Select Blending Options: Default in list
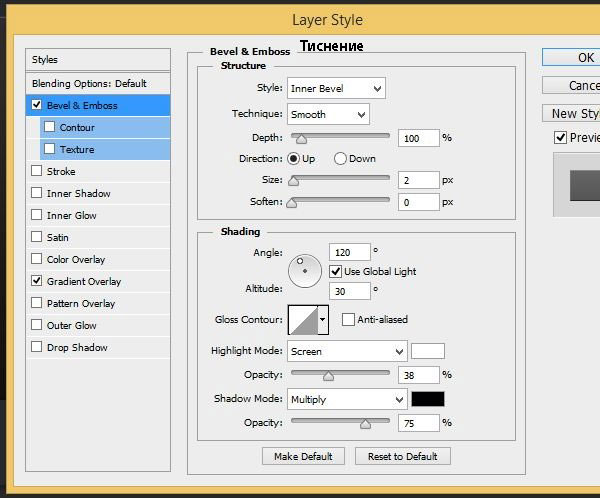This screenshot has height=498, width=600. [x=89, y=84]
